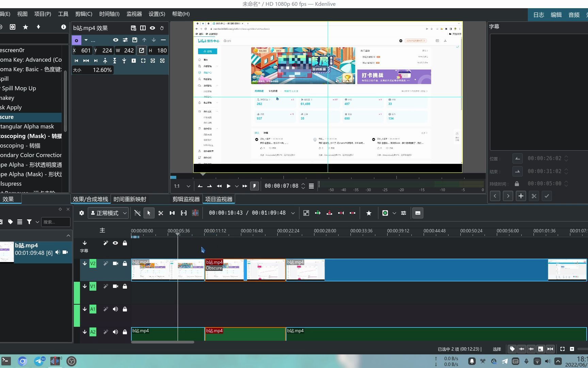Click insert clip zone in timeline icon
Viewport: 588px width, 368px height.
click(318, 213)
